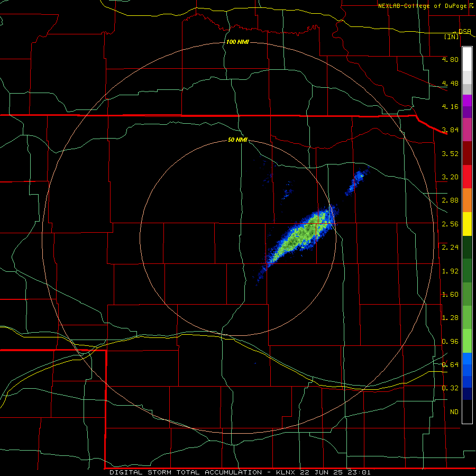The width and height of the screenshot is (476, 476).
Task: Click the 4.80 legend value
Action: coord(450,59)
